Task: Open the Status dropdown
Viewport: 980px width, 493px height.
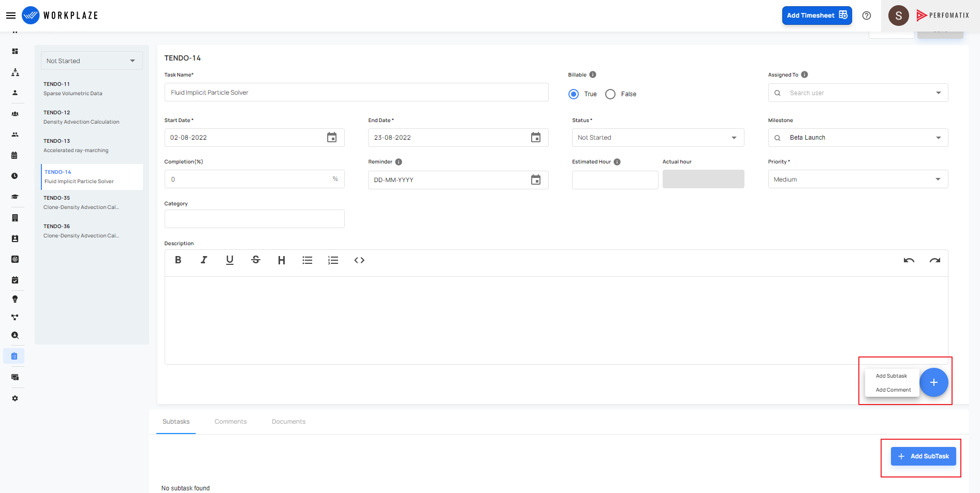Action: pyautogui.click(x=658, y=138)
